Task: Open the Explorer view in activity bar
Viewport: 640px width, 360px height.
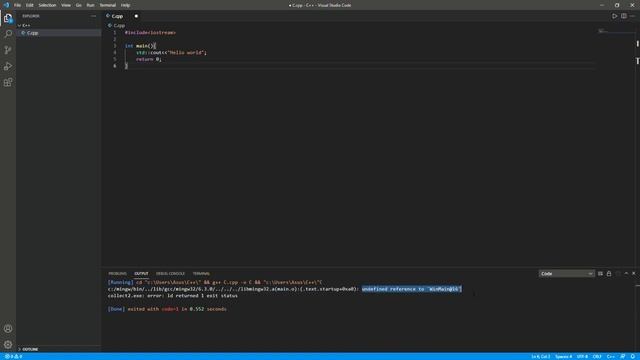Action: 8,18
